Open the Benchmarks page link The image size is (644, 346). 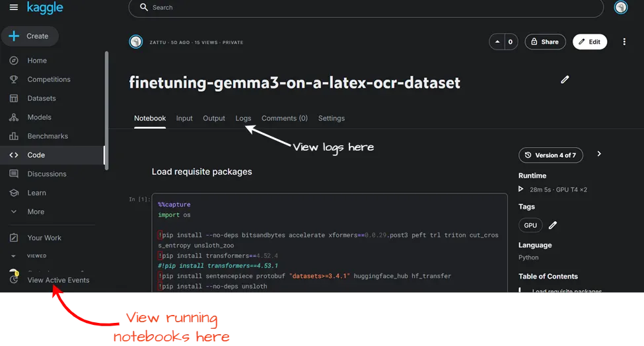point(48,136)
